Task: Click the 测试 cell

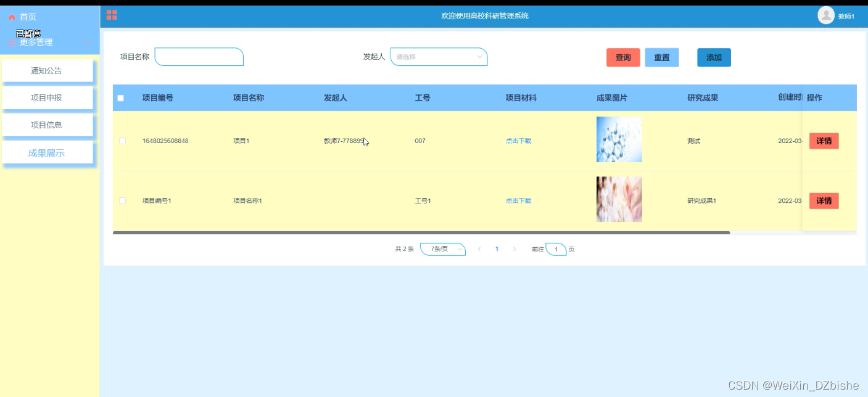Action: coord(693,141)
